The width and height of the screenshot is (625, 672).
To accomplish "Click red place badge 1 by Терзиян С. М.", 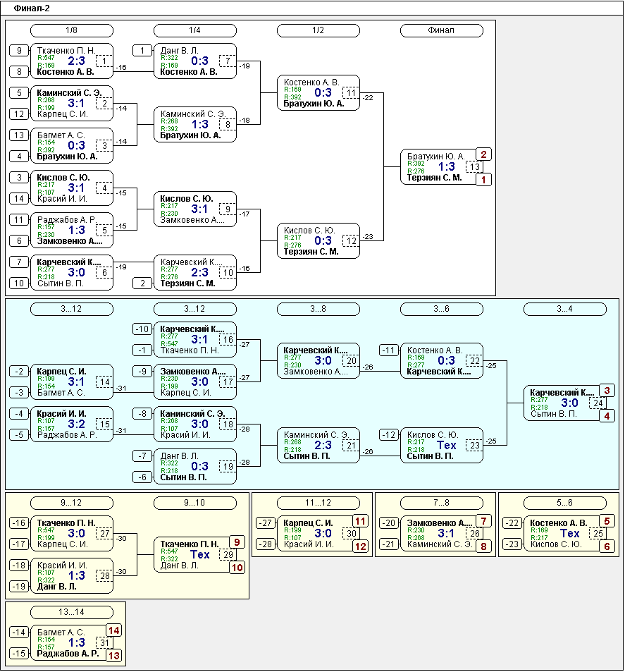I will [483, 179].
